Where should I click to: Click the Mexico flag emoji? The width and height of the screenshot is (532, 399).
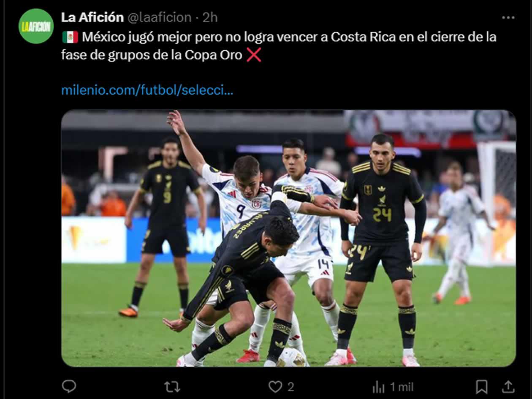pos(70,37)
